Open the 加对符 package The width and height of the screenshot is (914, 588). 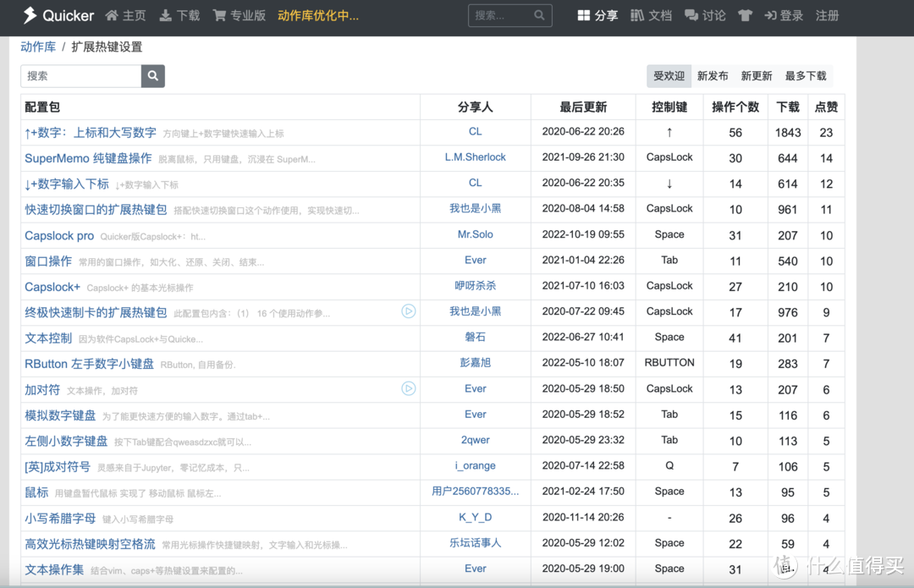click(x=42, y=390)
